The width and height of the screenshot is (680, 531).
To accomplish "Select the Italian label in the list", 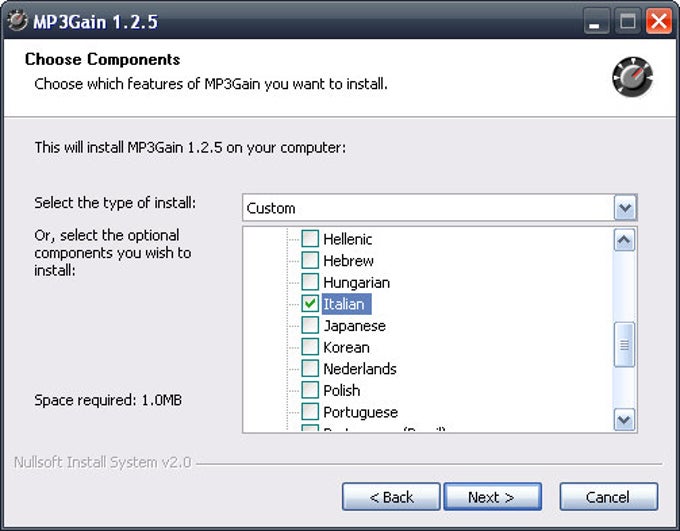I will [346, 304].
